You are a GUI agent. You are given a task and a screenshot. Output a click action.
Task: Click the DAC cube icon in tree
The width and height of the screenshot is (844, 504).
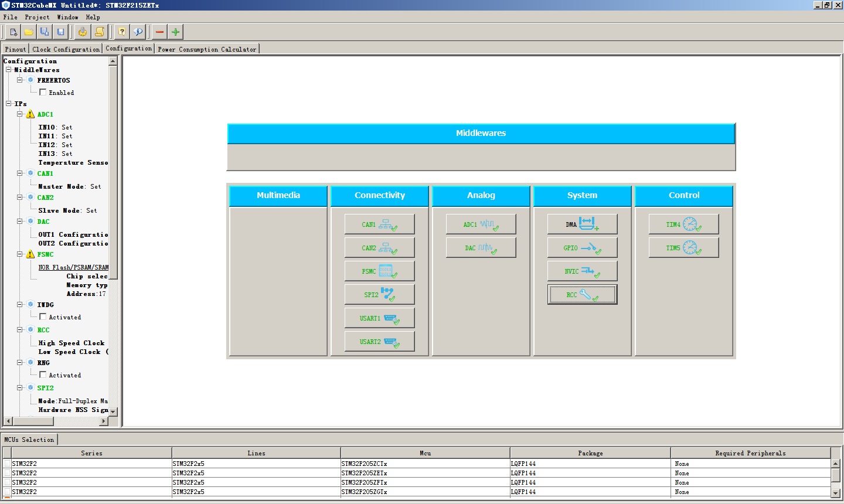pyautogui.click(x=30, y=221)
